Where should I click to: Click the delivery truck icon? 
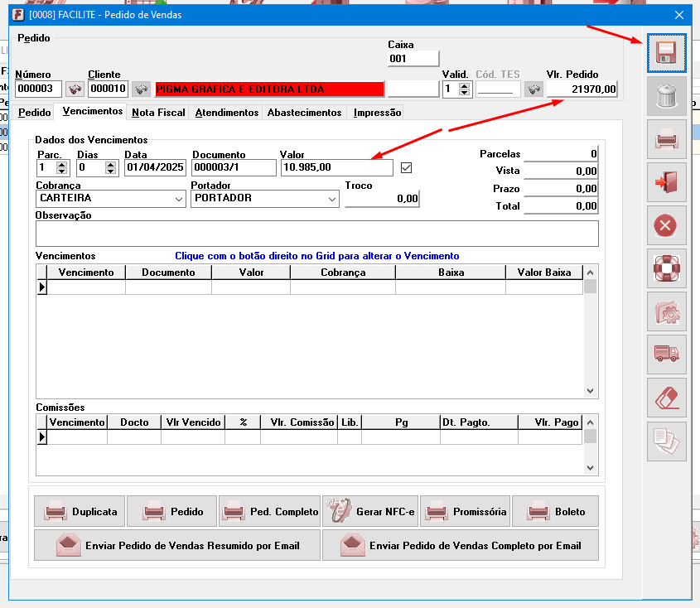pyautogui.click(x=667, y=355)
